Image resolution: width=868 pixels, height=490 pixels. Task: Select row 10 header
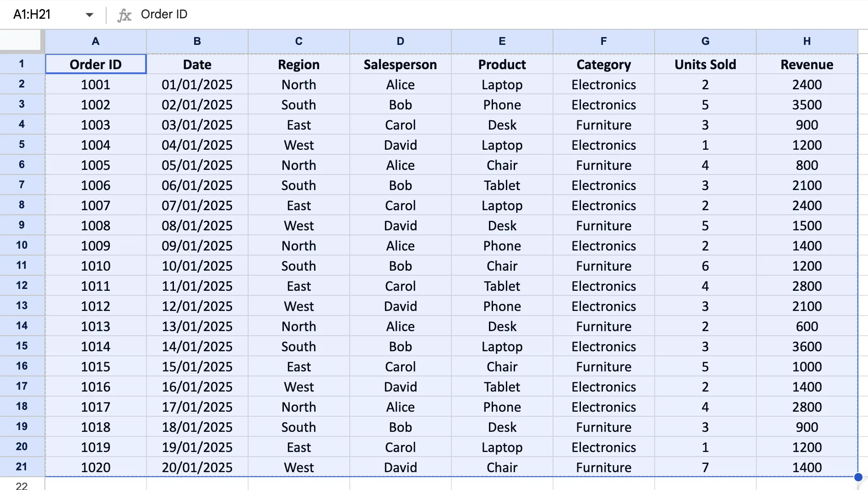pos(22,245)
